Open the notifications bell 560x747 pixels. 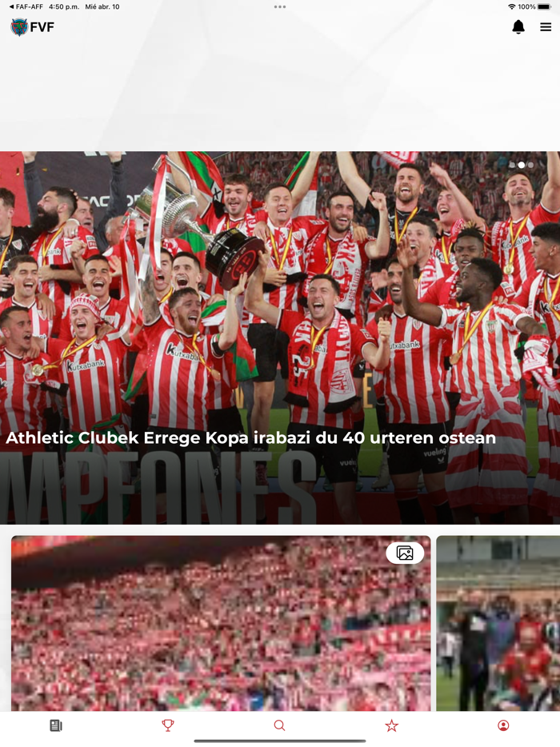518,27
